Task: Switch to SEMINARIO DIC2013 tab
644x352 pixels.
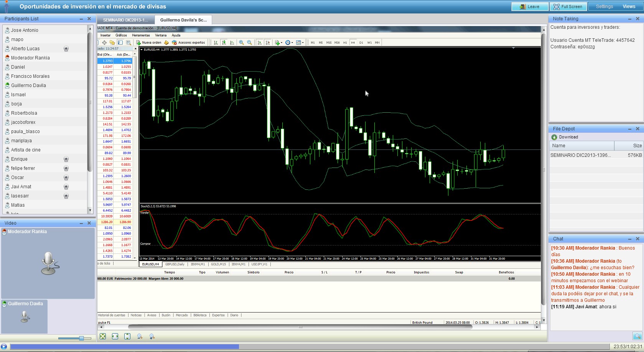Action: pyautogui.click(x=125, y=20)
